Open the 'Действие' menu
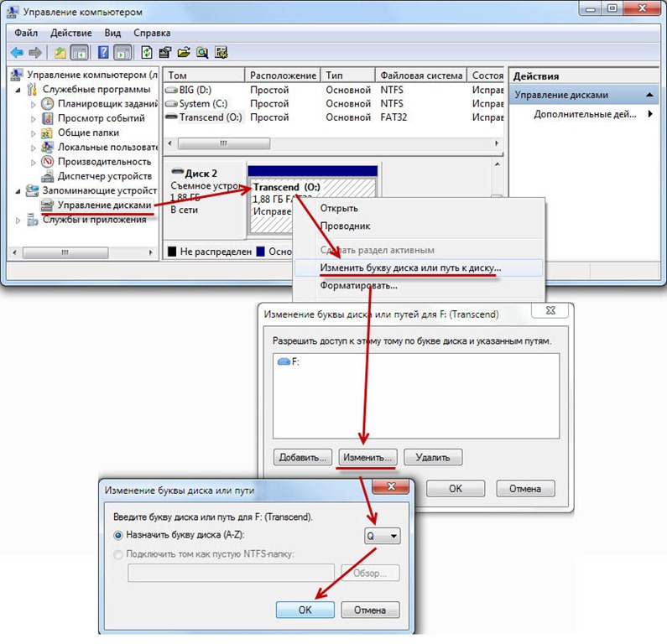Viewport: 667px width, 644px height. (x=70, y=33)
